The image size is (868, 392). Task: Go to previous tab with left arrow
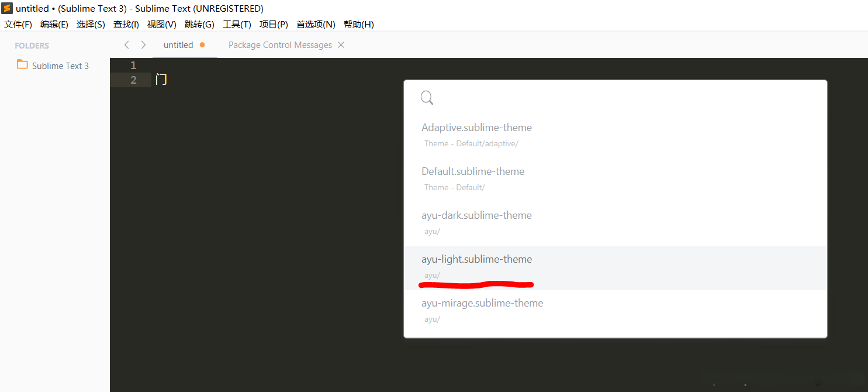tap(126, 44)
